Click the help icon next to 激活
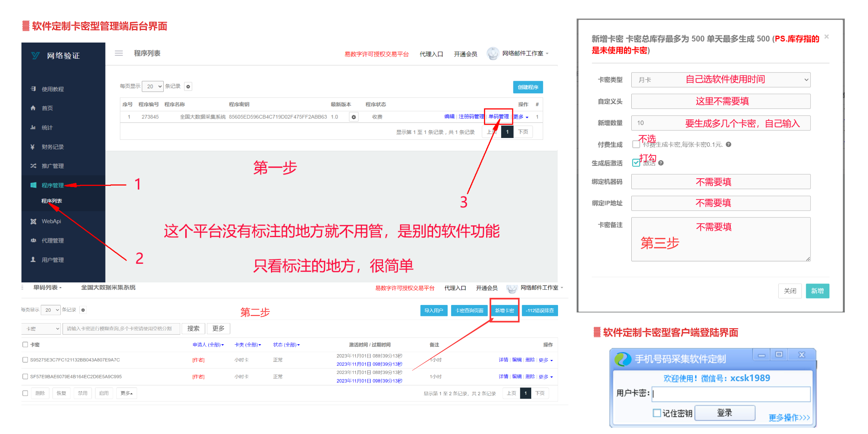868x434 pixels. pyautogui.click(x=661, y=163)
